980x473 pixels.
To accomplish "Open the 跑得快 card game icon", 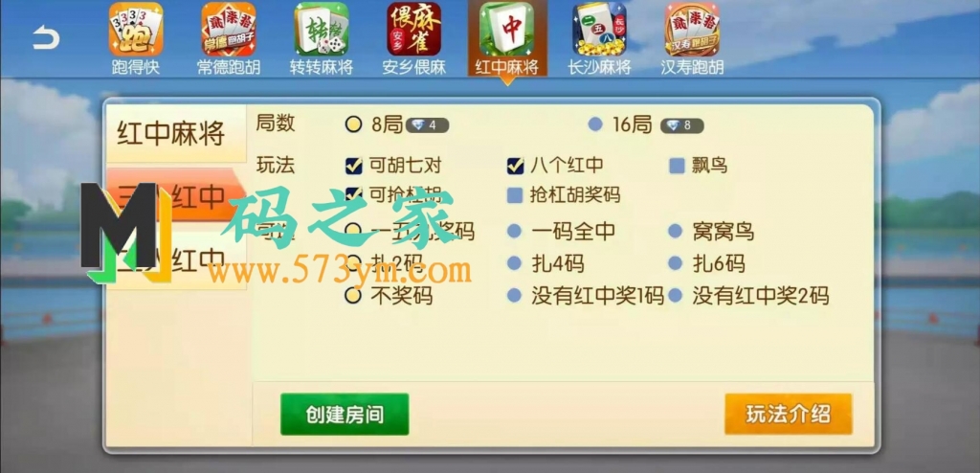I will pos(136,29).
